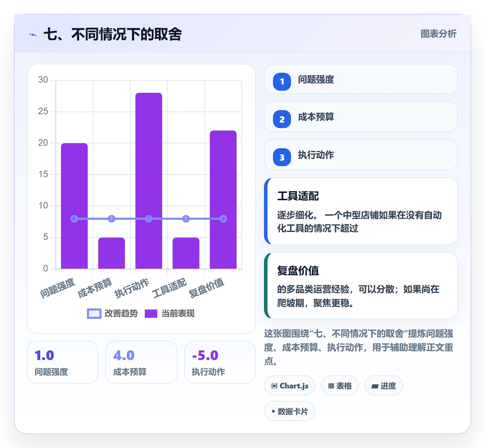Image resolution: width=485 pixels, height=448 pixels.
Task: Toggle the 改善趋势 legend swatch
Action: click(x=94, y=314)
